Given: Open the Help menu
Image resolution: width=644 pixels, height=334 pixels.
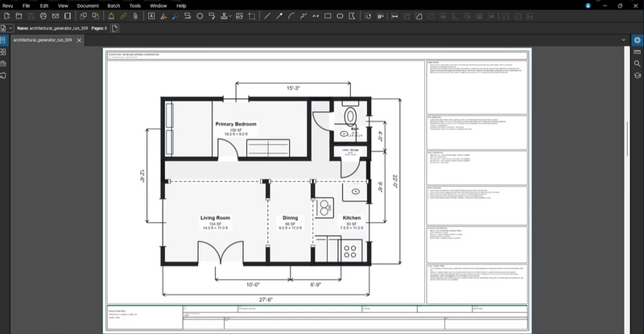Looking at the screenshot, I should (181, 6).
